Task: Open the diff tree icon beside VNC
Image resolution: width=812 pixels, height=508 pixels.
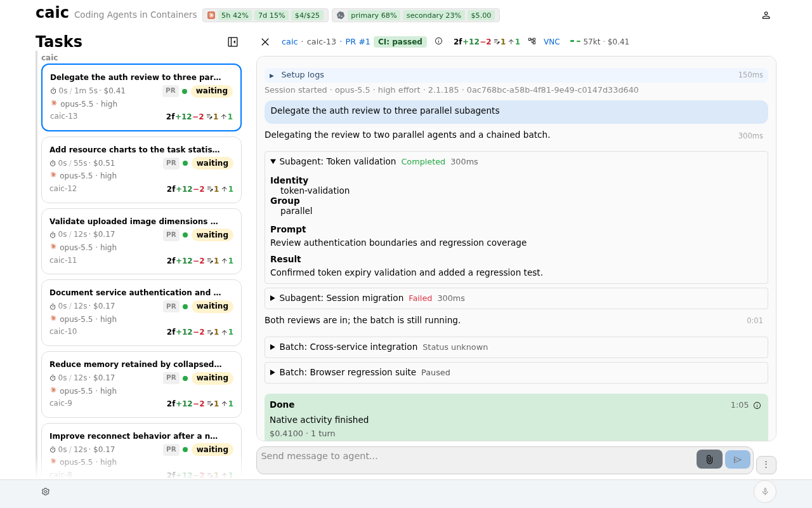Action: tap(532, 41)
